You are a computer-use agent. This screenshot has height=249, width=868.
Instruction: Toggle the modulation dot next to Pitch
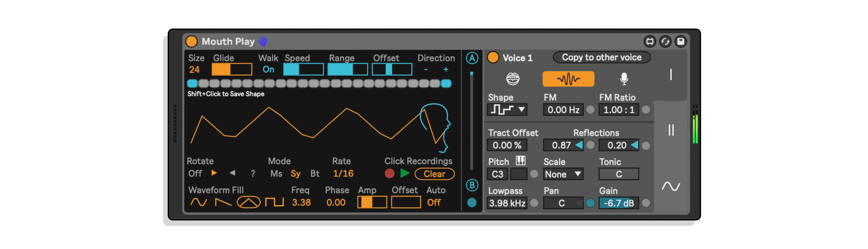(534, 174)
